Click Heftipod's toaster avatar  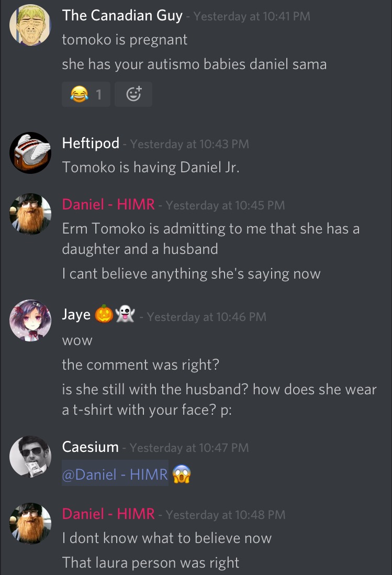click(x=30, y=152)
